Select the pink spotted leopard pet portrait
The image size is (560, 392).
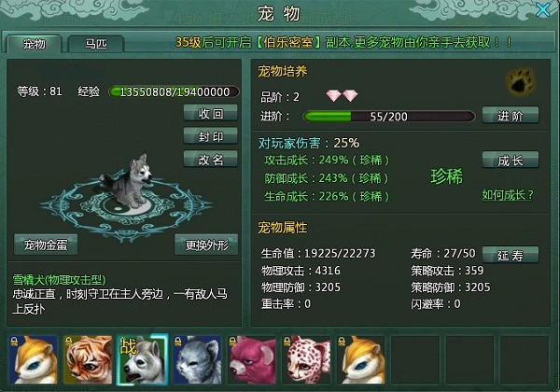click(x=306, y=359)
